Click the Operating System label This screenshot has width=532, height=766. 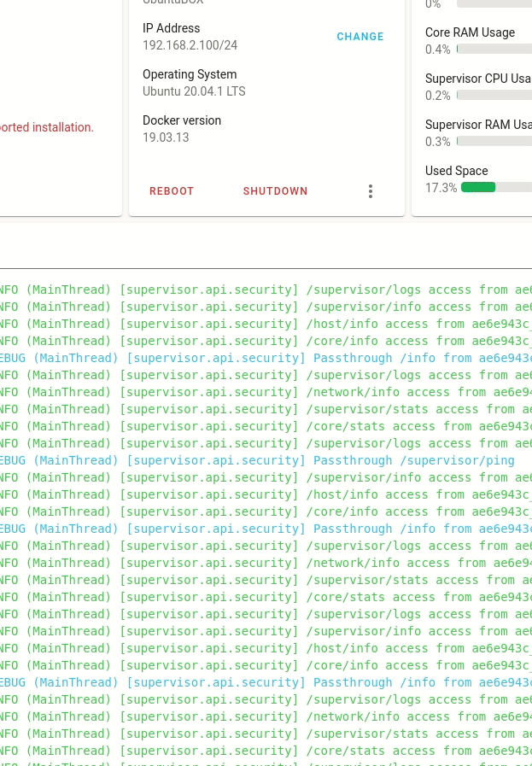pyautogui.click(x=190, y=74)
